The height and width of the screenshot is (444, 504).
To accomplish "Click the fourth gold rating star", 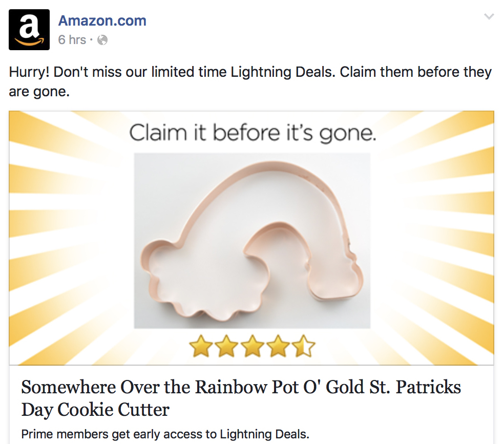I will pos(278,346).
